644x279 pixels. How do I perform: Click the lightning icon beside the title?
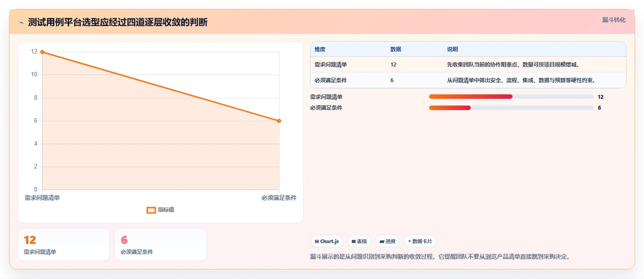tap(21, 22)
